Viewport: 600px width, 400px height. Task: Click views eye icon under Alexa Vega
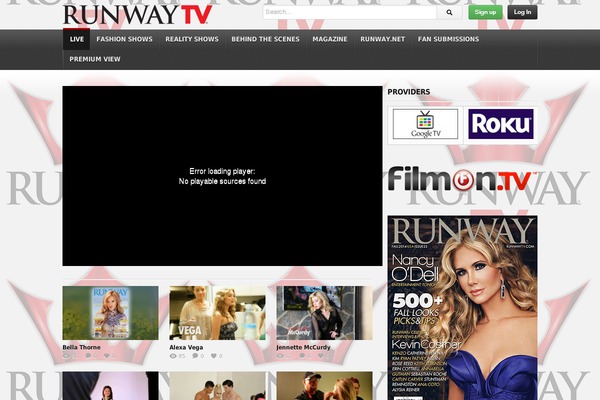[173, 356]
